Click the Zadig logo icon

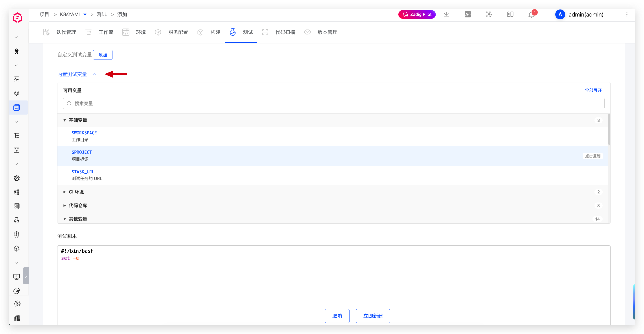[18, 18]
